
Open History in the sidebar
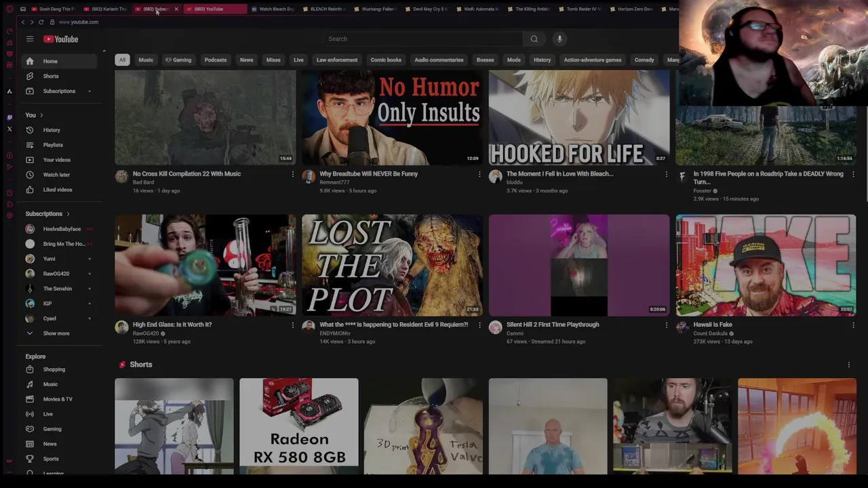pos(60,130)
